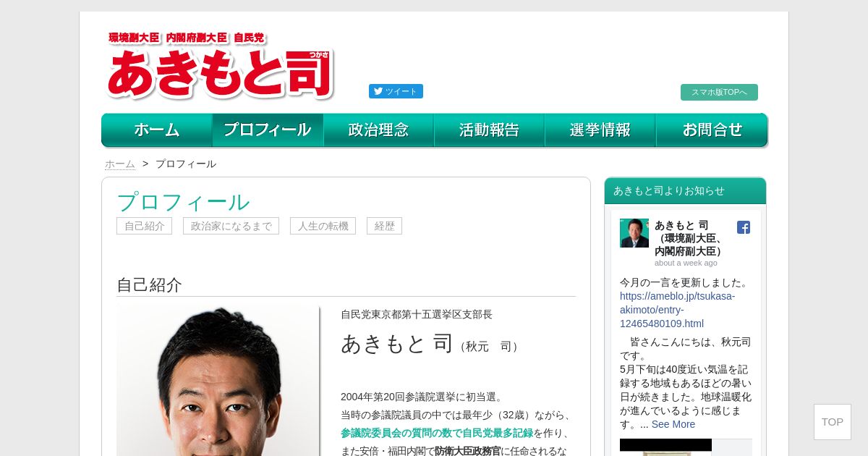Click the 自己紹介 section heading
The width and height of the screenshot is (868, 456).
[x=149, y=285]
